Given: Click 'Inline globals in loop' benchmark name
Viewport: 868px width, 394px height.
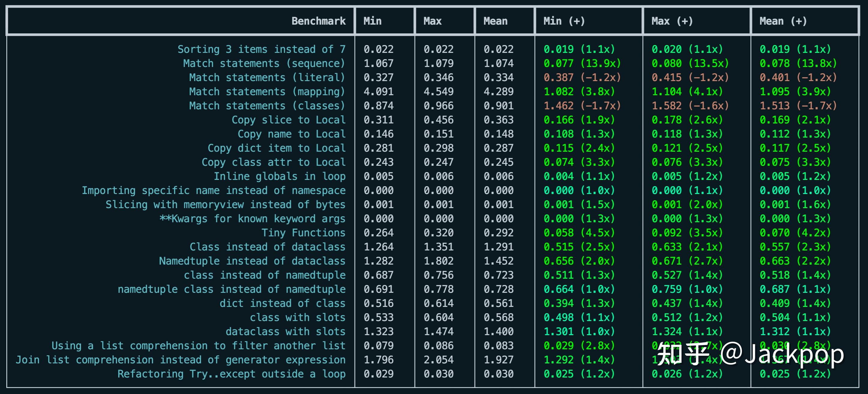Looking at the screenshot, I should 280,176.
